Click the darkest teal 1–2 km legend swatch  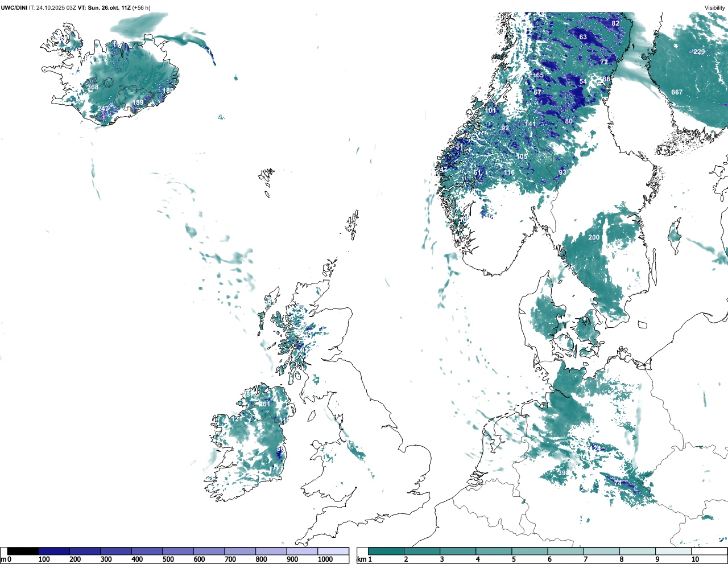(386, 551)
